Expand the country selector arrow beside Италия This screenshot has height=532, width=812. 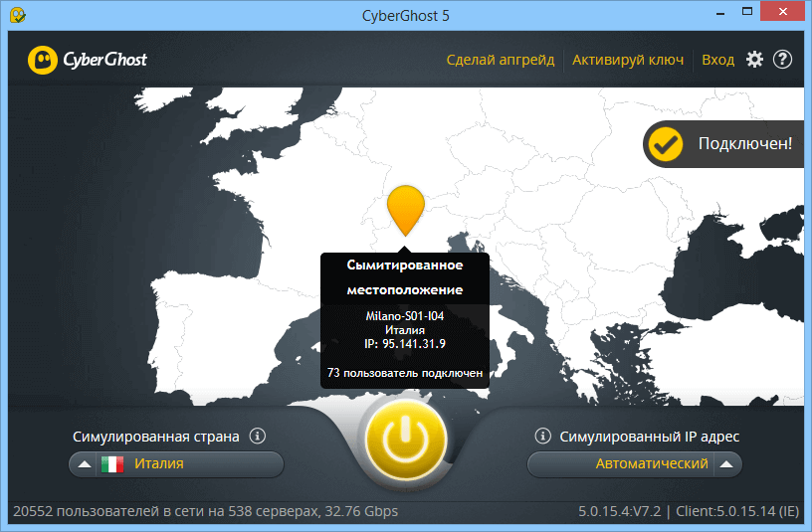pyautogui.click(x=85, y=464)
